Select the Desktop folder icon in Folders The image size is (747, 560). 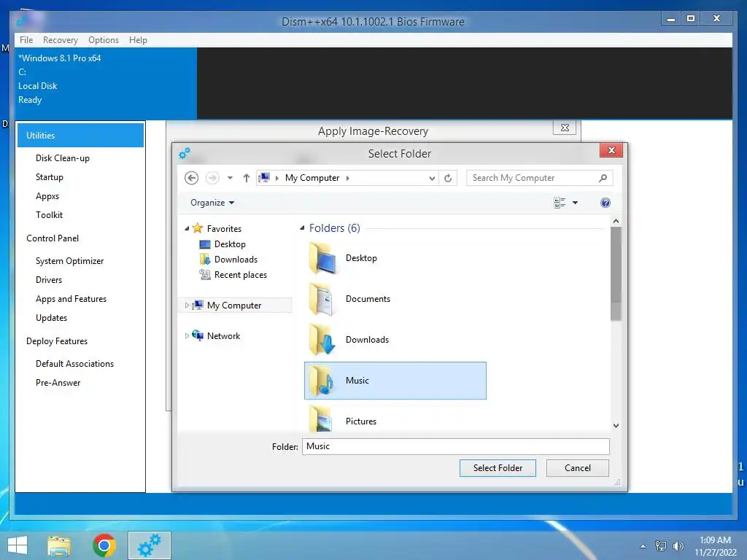point(323,258)
